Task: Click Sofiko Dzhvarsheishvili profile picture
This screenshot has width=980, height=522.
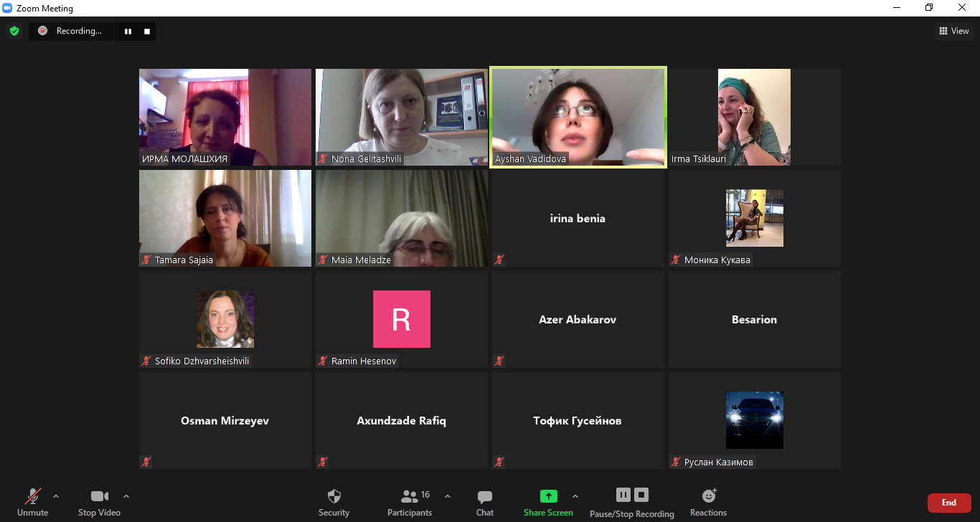Action: (x=225, y=319)
